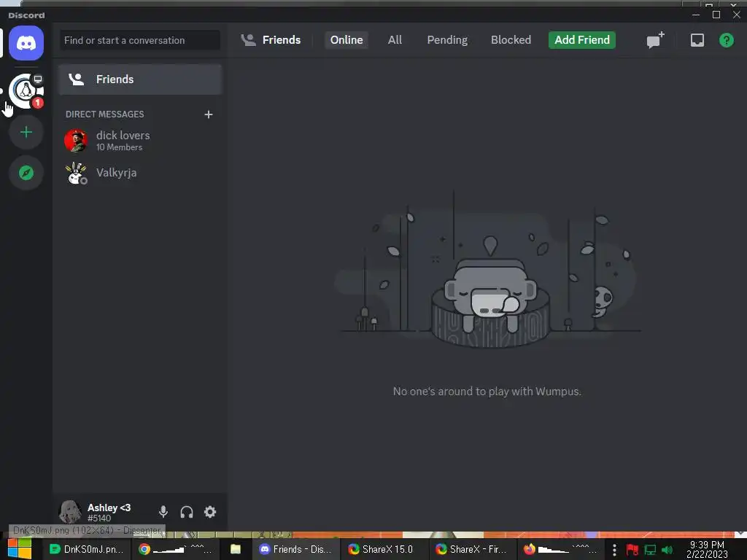Open ShareX - Firefox taskbar item
The image size is (747, 560).
click(472, 550)
